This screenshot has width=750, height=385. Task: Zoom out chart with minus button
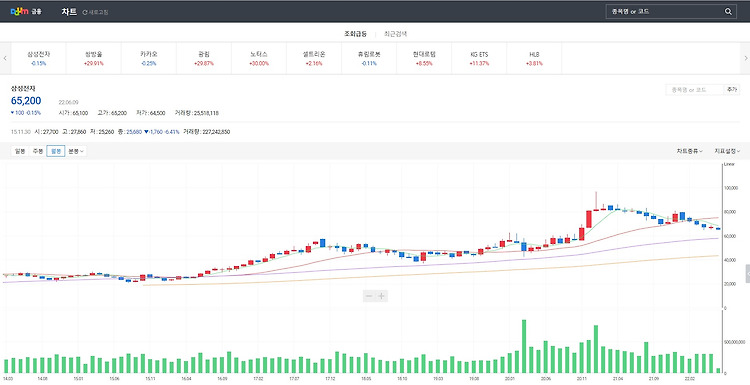369,296
